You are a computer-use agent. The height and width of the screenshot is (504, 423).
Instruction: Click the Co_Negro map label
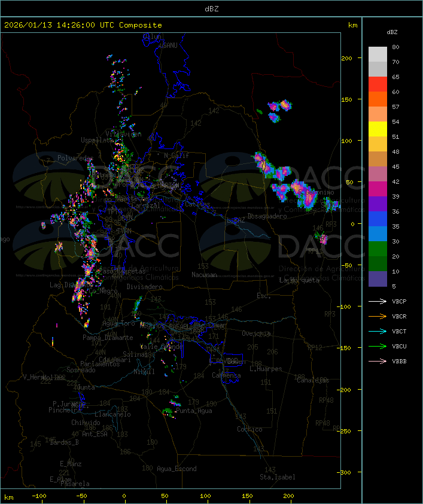103,291
